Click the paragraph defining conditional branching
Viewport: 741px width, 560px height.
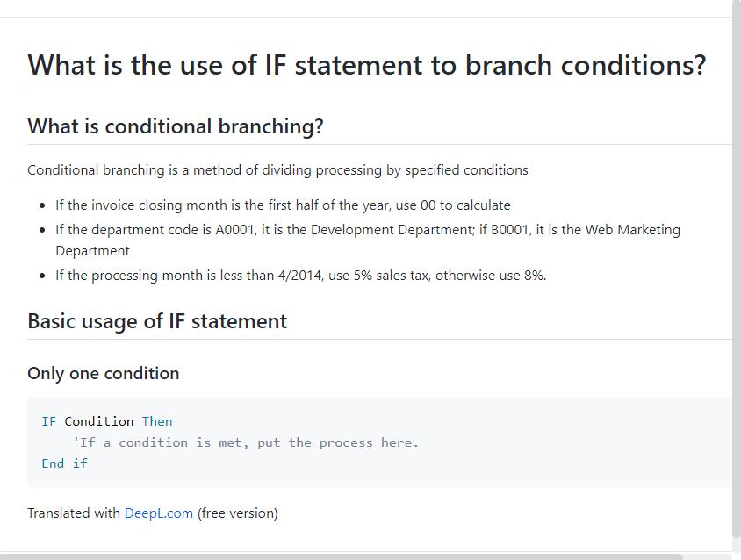tap(277, 170)
